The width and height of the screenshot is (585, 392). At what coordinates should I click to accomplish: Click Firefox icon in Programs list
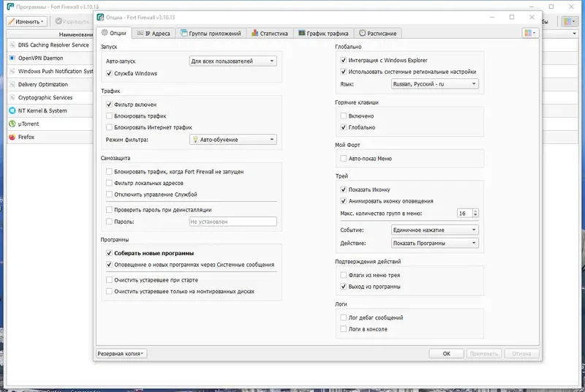(12, 137)
